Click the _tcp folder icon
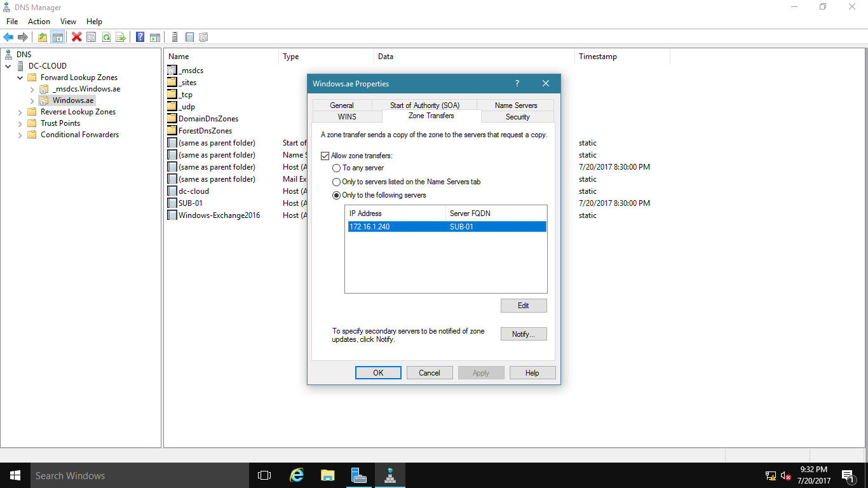 point(172,95)
